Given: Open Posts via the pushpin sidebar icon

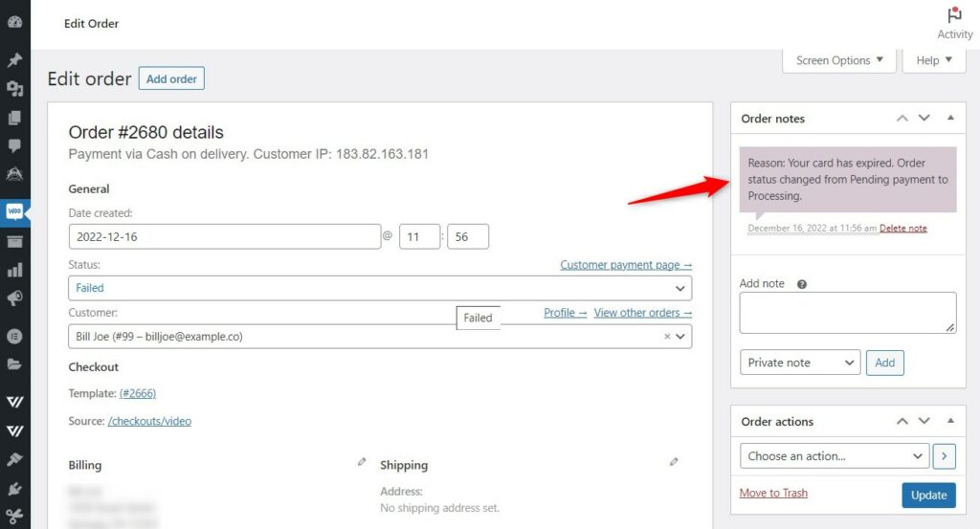Looking at the screenshot, I should 14,60.
